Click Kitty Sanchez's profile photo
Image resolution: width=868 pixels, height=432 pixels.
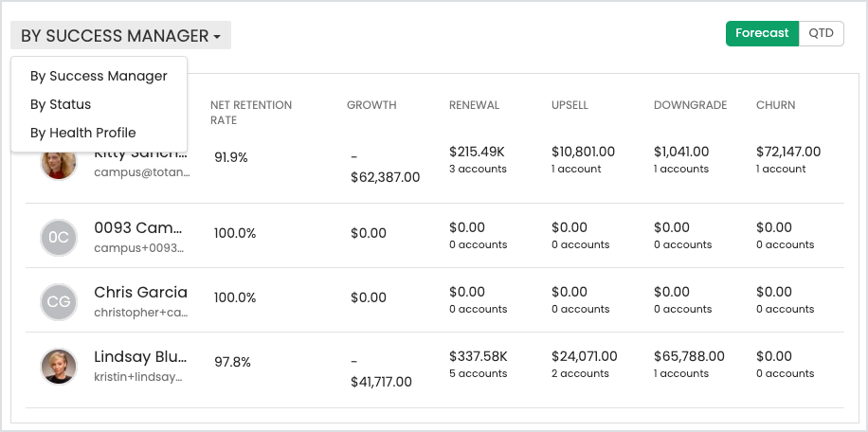(58, 164)
